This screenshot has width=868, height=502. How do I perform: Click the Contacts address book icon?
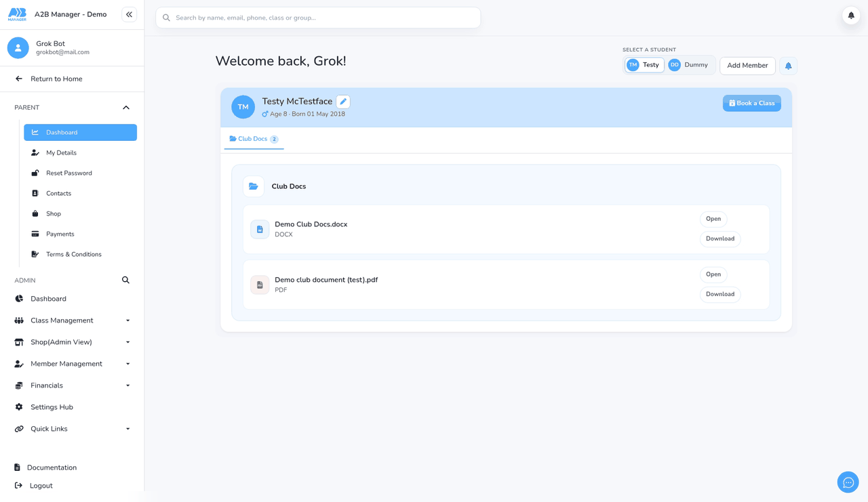(35, 193)
